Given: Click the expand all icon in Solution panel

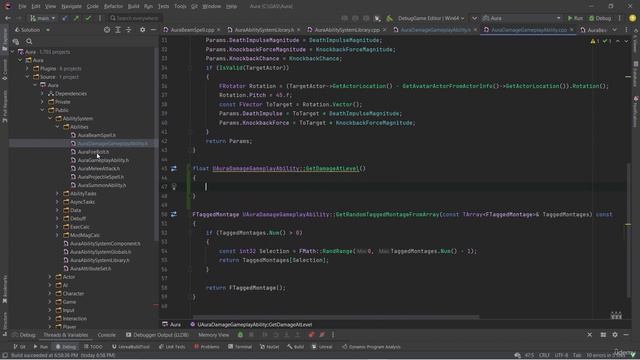Looking at the screenshot, I should [118, 30].
